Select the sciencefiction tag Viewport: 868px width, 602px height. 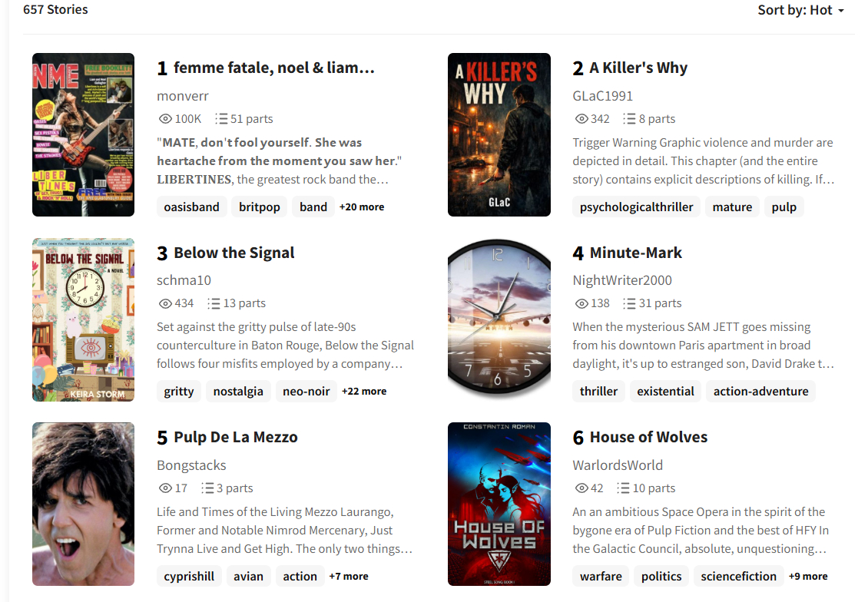738,576
